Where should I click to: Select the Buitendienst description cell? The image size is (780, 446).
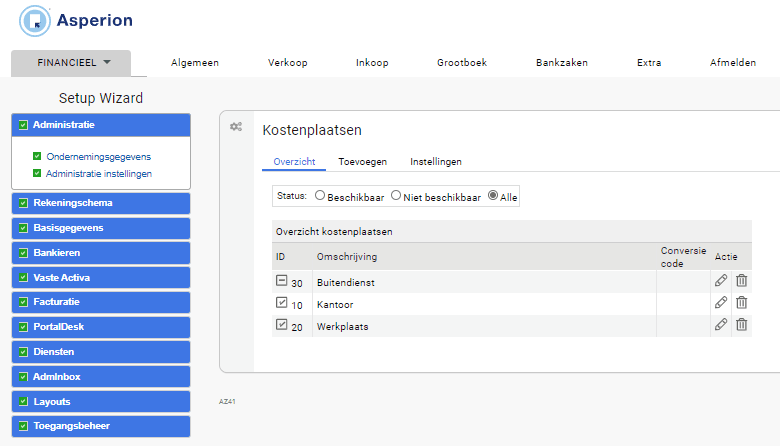click(x=484, y=282)
